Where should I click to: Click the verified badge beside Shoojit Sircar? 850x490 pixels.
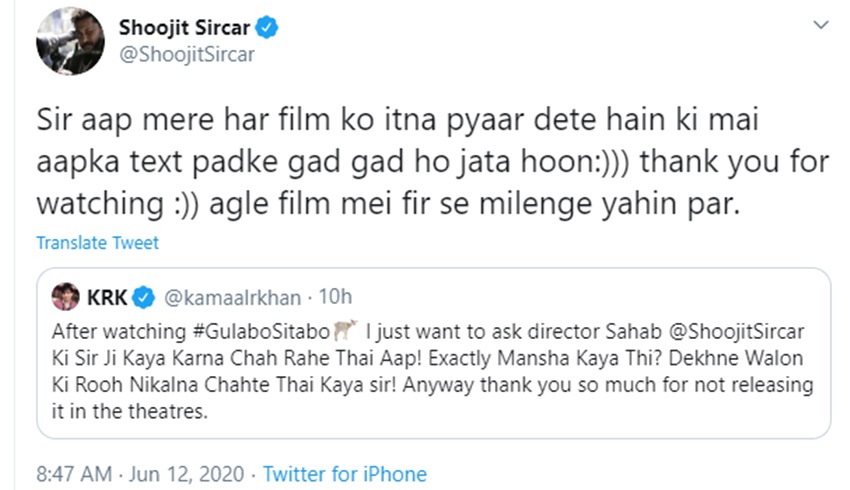point(268,28)
